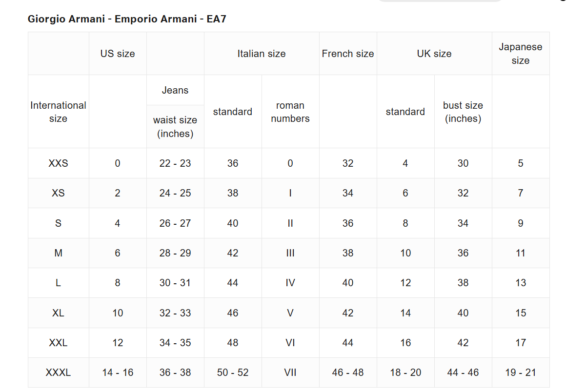The image size is (586, 392).
Task: Click the Italian size column header
Action: coord(262,54)
